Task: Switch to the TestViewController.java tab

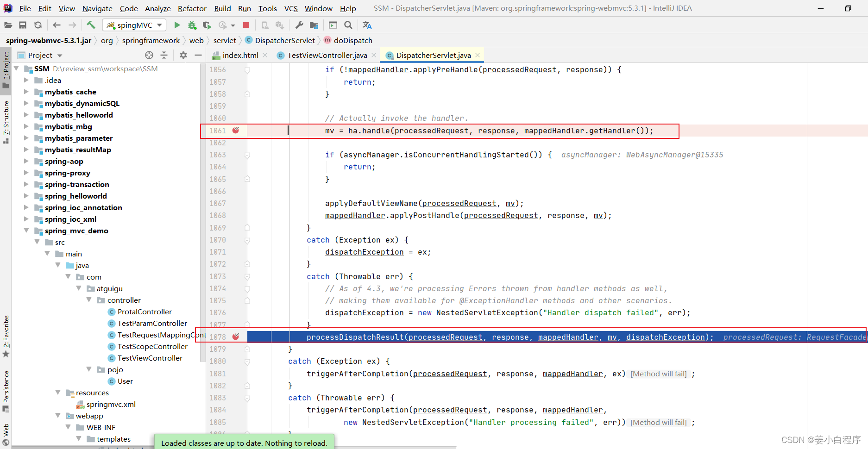Action: (327, 55)
